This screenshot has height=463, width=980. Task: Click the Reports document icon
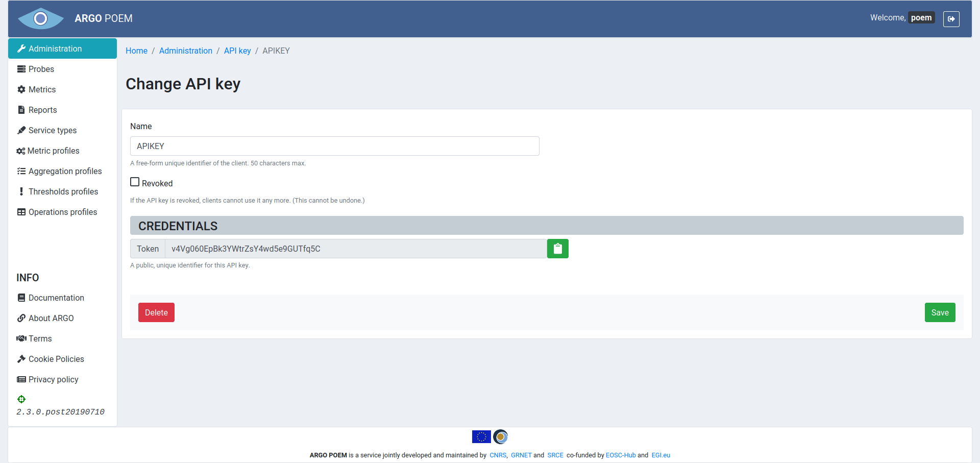21,109
